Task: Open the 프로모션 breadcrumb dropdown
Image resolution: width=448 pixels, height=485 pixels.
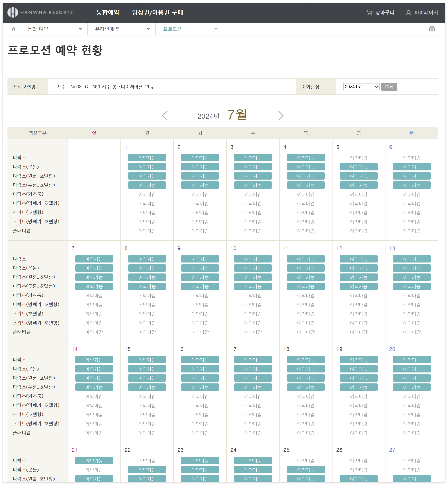Action: click(189, 29)
